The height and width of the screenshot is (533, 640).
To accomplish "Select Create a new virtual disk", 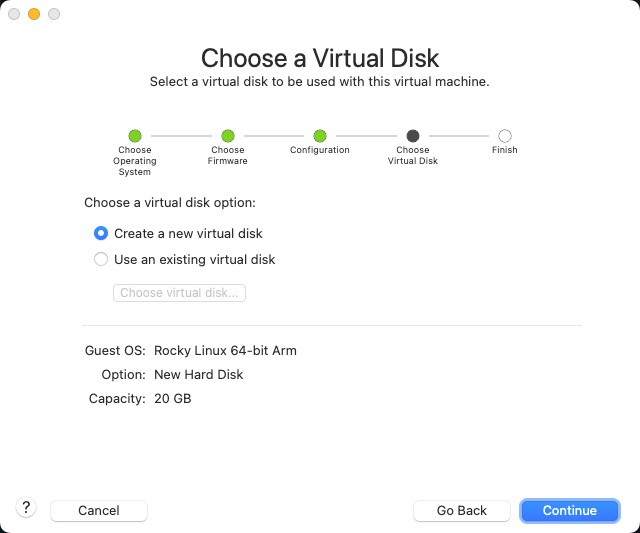I will pyautogui.click(x=101, y=233).
